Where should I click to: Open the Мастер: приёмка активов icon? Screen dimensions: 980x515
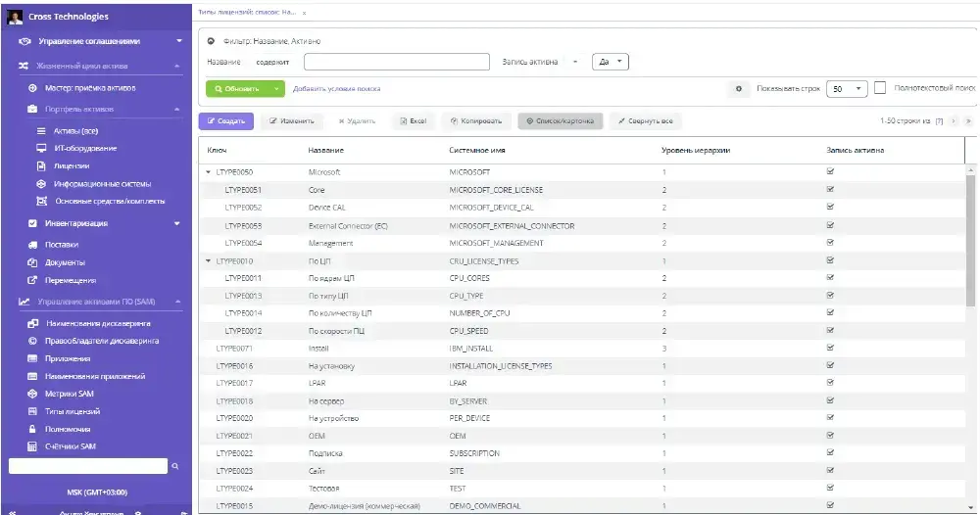[x=32, y=88]
